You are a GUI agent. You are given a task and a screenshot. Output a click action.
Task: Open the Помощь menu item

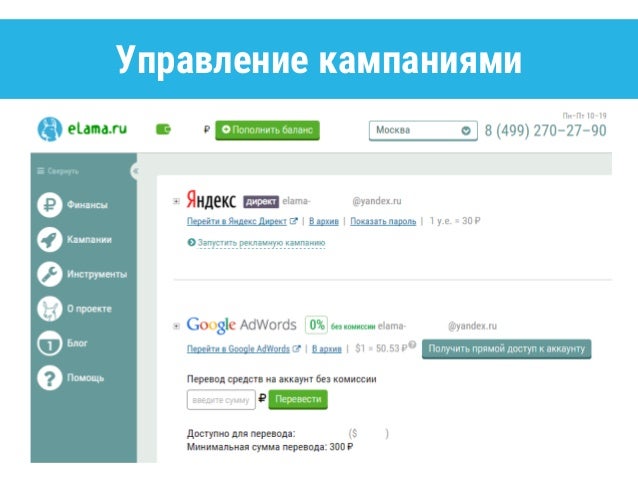85,378
